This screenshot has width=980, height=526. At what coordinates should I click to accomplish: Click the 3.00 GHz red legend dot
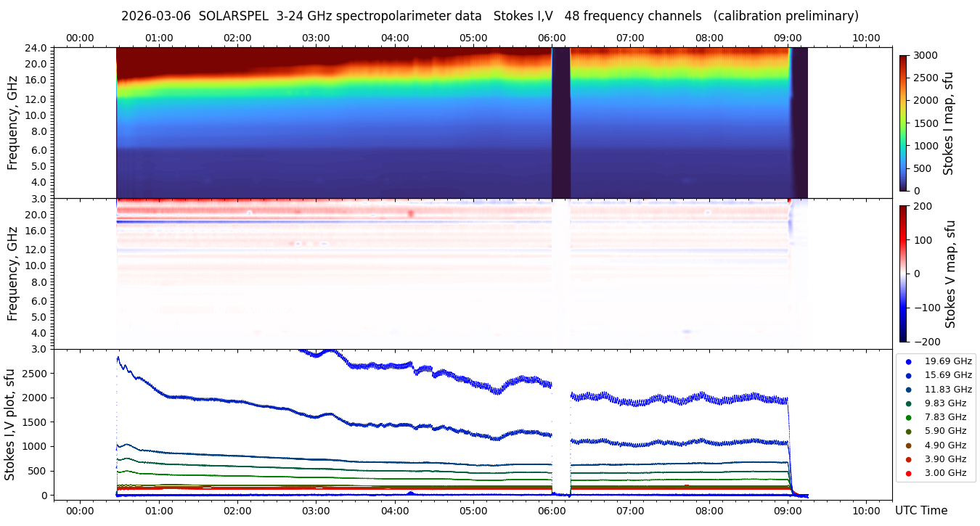click(x=908, y=473)
